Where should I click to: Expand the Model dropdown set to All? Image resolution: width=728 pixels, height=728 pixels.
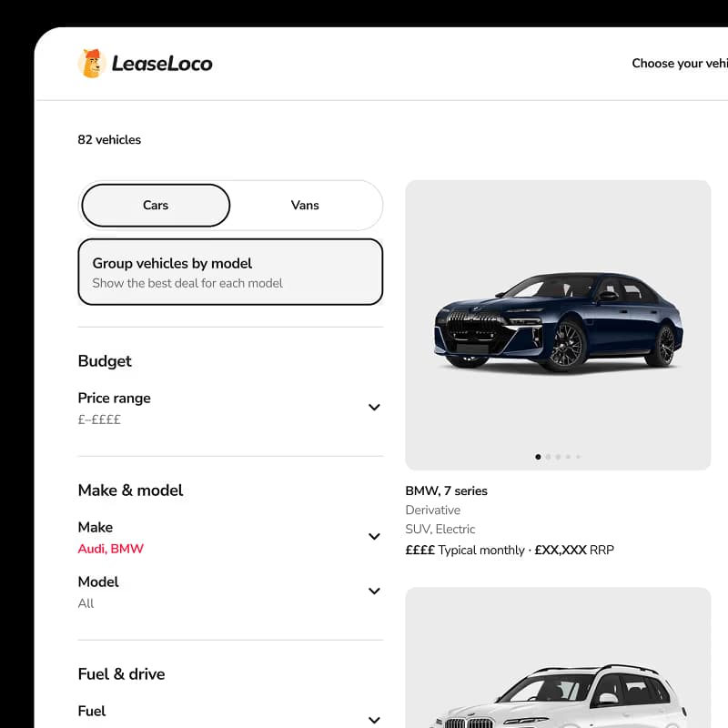point(230,591)
